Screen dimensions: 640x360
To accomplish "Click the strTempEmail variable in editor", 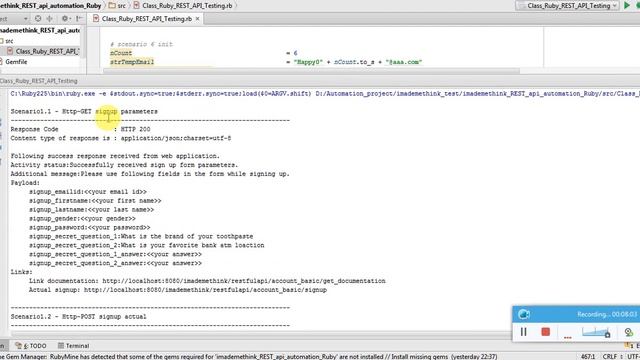I will pyautogui.click(x=132, y=62).
